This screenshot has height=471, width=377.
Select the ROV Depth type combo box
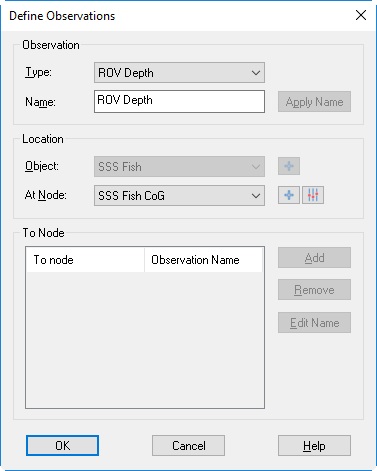coord(179,73)
